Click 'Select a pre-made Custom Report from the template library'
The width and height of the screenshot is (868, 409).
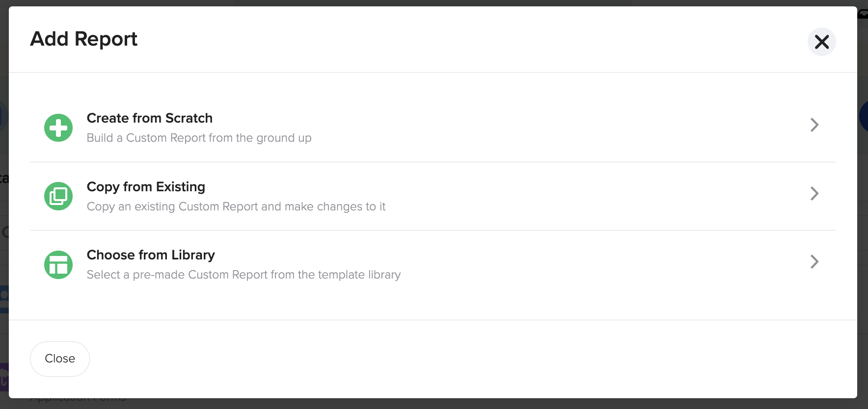click(x=244, y=275)
